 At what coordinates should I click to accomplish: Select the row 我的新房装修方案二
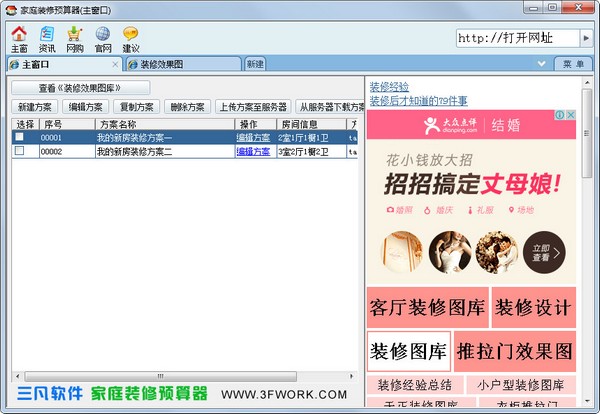click(x=185, y=152)
